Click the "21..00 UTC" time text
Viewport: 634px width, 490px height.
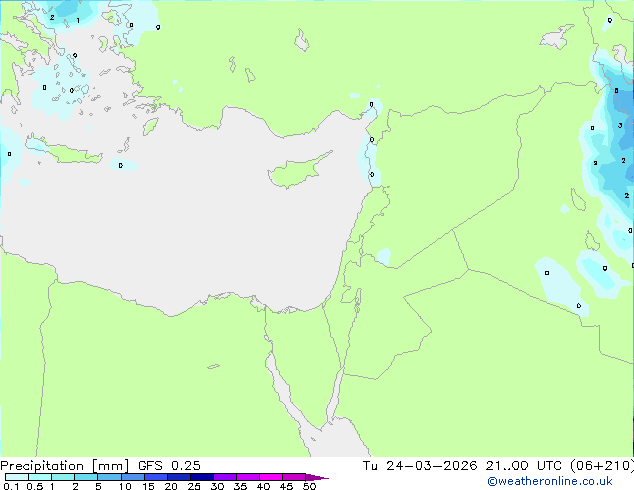(524, 466)
